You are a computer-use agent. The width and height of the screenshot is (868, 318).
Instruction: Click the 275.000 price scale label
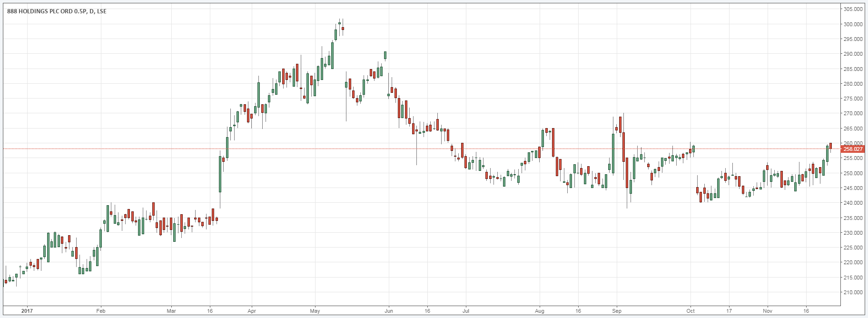[853, 99]
